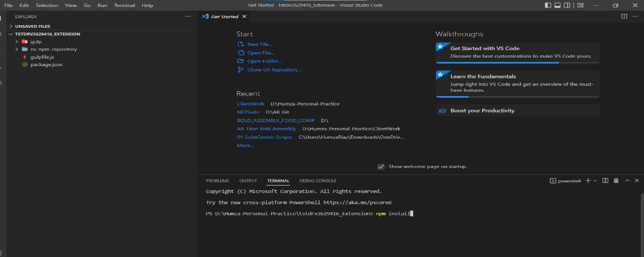This screenshot has height=257, width=644.
Task: Click the Boost your Productivity cap icon
Action: tap(443, 111)
